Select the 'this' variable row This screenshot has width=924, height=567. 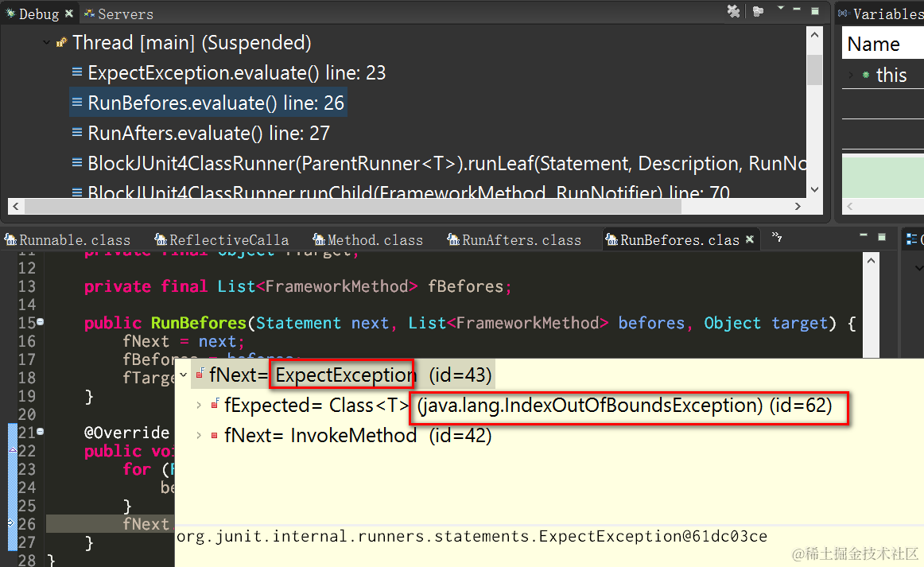883,75
